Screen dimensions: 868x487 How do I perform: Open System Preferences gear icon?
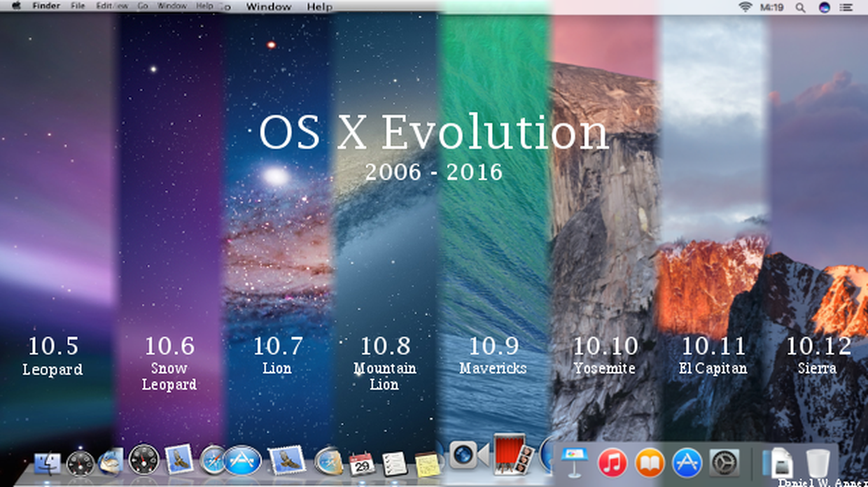coord(724,463)
